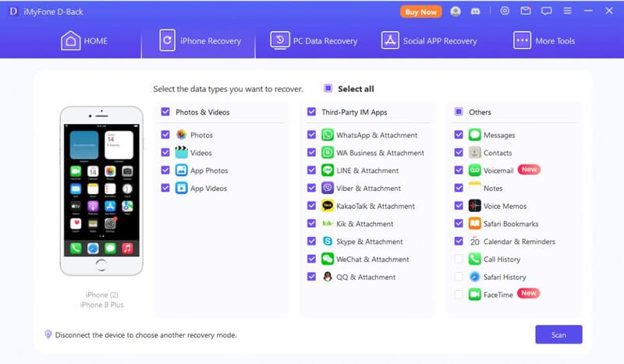Click the Skype app icon

[x=328, y=241]
